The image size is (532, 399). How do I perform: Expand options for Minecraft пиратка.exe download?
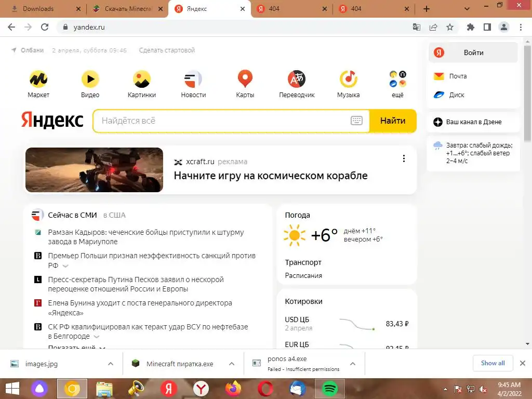(232, 364)
